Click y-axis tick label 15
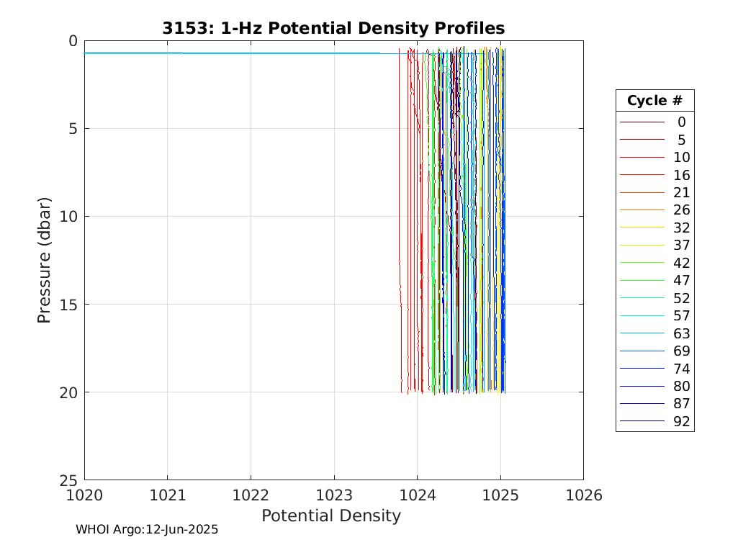 tap(68, 305)
